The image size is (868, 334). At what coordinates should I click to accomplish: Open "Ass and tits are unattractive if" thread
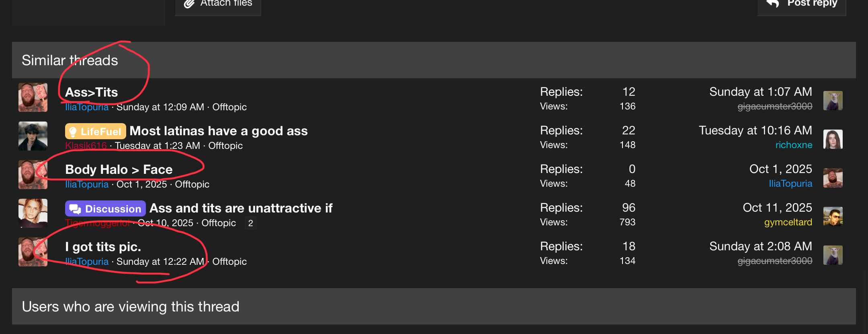click(x=241, y=208)
